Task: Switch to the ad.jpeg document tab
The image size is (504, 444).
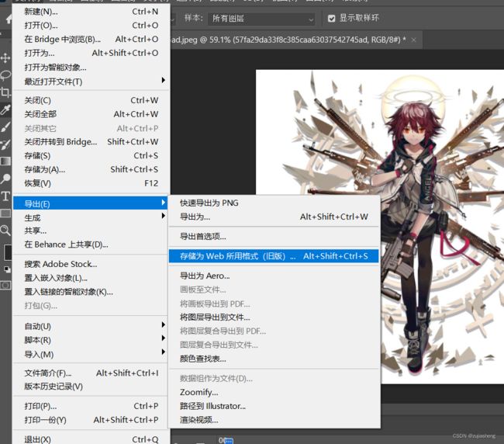Action: 288,40
